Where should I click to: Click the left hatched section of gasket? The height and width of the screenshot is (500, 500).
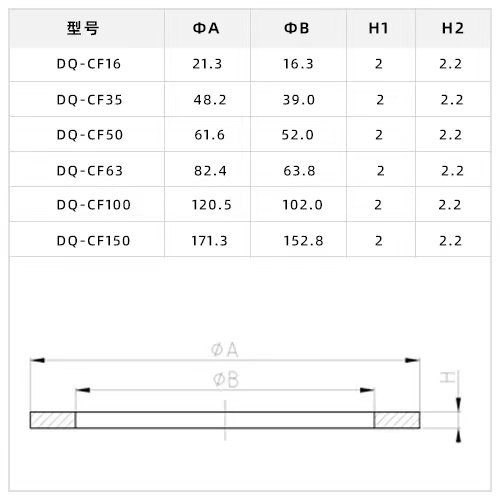[53, 420]
